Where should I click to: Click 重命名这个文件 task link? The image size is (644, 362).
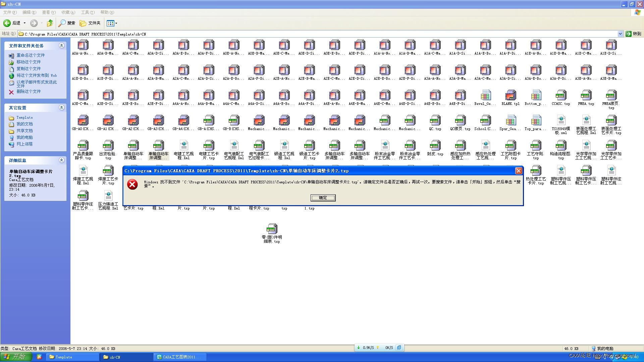coord(31,55)
